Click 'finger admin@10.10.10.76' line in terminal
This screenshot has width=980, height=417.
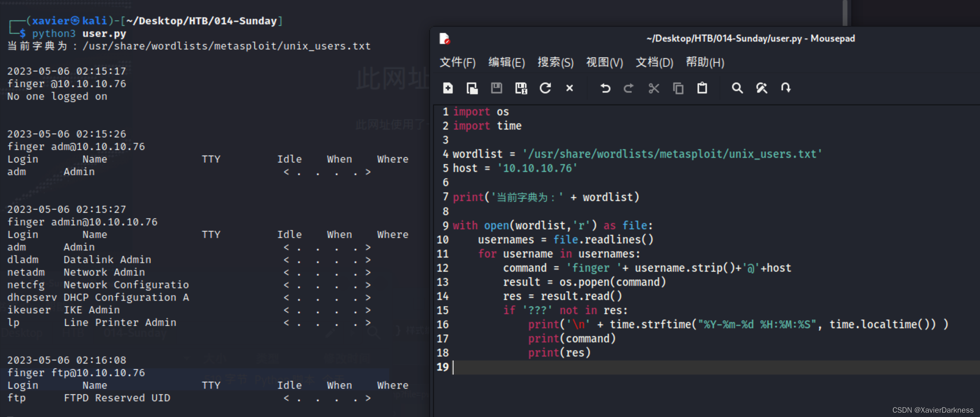(82, 222)
